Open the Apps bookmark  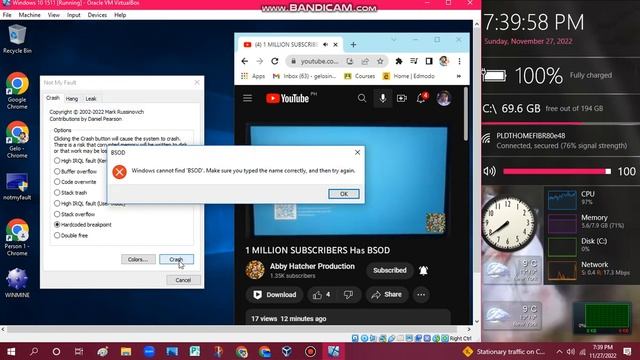[253, 76]
